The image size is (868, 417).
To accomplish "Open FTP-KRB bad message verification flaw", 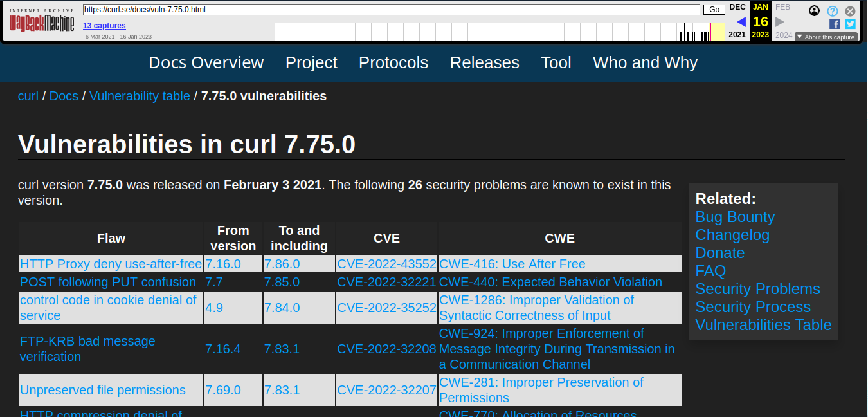I will 87,349.
